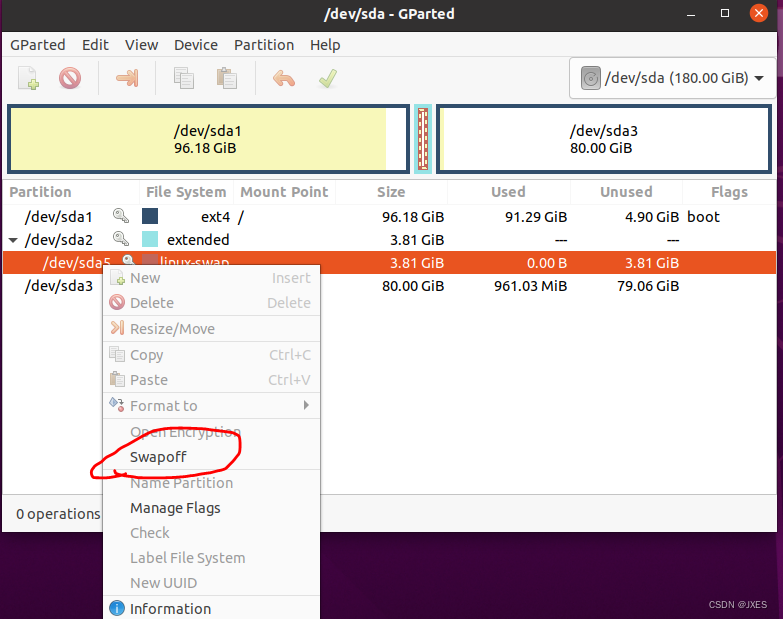Collapse the /dev/sda2 extended partition tree

tap(13, 240)
